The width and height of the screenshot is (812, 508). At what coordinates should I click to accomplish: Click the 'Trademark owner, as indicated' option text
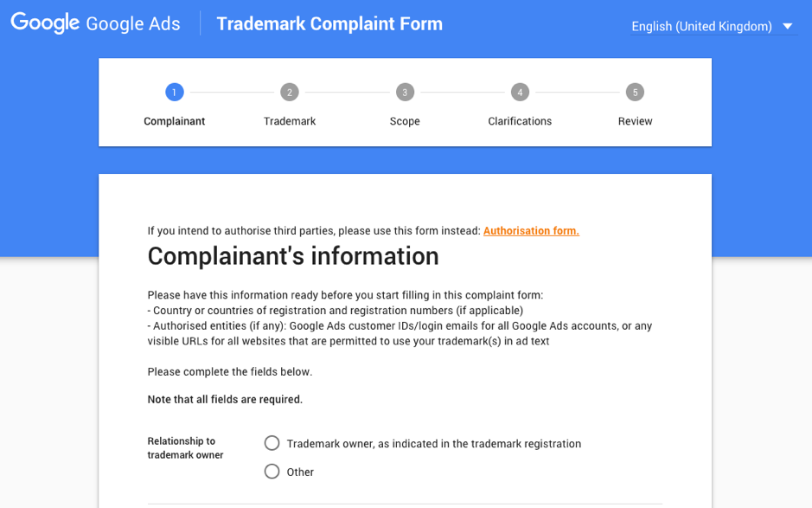coord(434,444)
